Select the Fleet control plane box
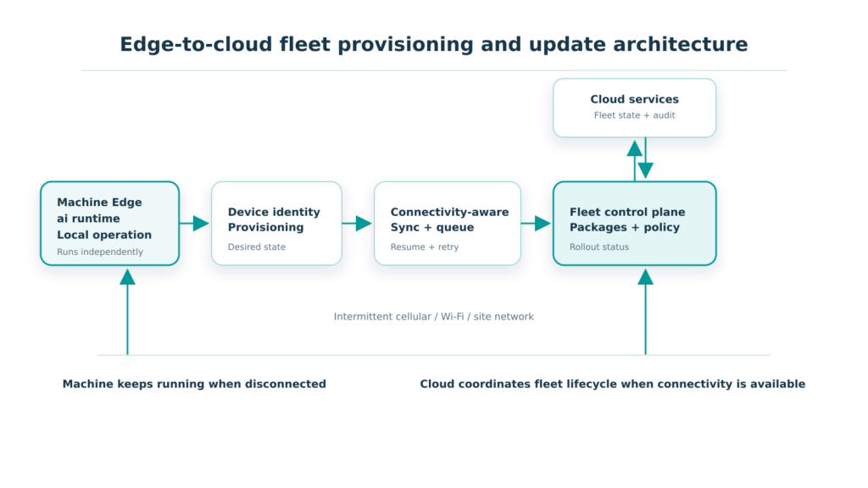The width and height of the screenshot is (868, 488). point(634,224)
